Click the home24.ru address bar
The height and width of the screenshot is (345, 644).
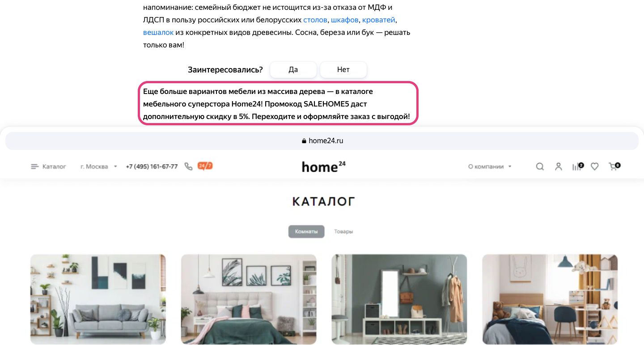(x=322, y=141)
